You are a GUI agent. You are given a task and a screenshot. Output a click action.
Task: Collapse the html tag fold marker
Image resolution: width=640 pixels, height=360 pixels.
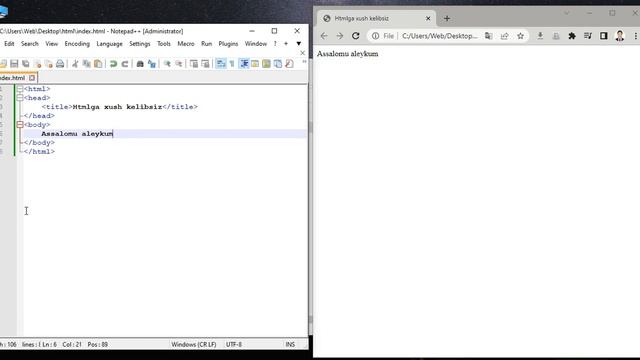tap(20, 89)
